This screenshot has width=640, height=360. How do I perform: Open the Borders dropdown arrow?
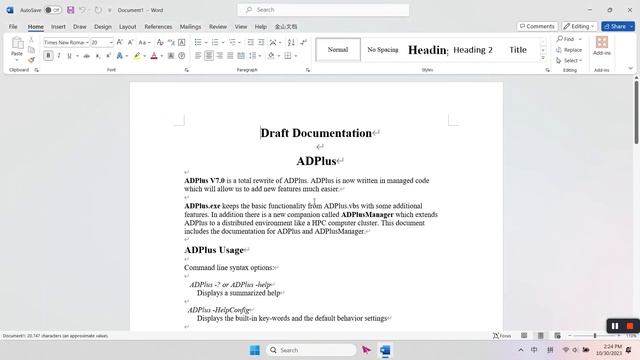296,56
